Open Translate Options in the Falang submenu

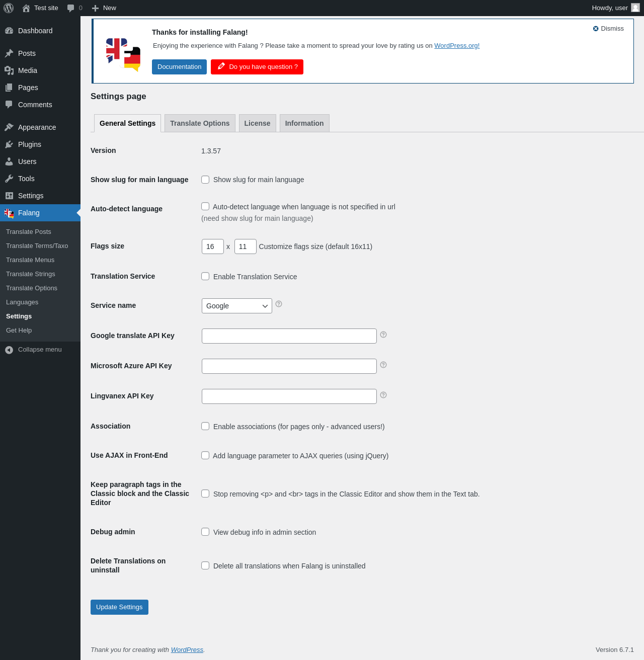click(32, 288)
